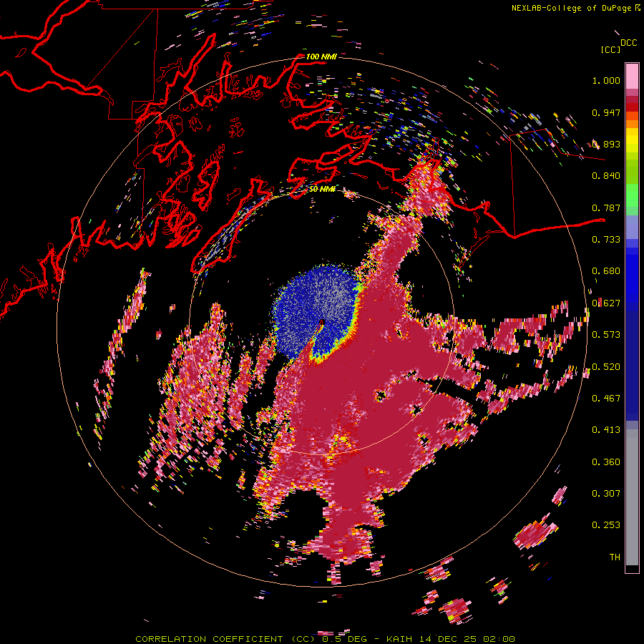Click the 0.573 scale value
Viewport: 644px width, 644px height.
click(606, 335)
